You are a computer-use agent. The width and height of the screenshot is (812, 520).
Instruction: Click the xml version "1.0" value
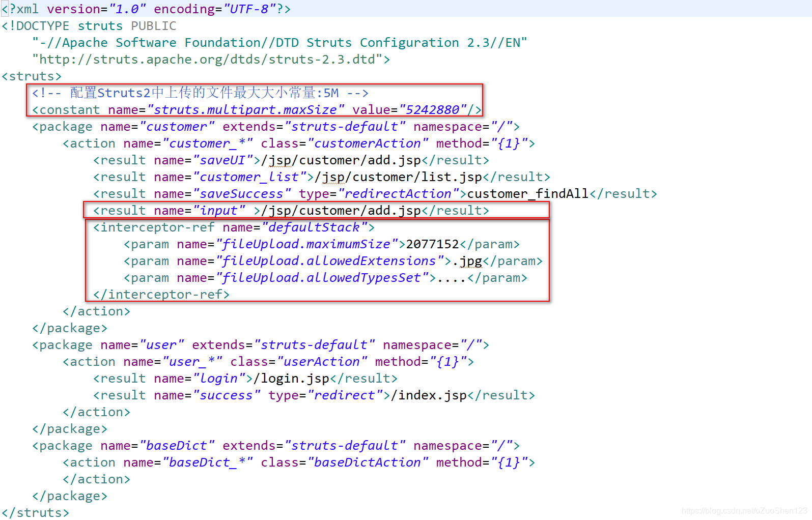coord(127,9)
